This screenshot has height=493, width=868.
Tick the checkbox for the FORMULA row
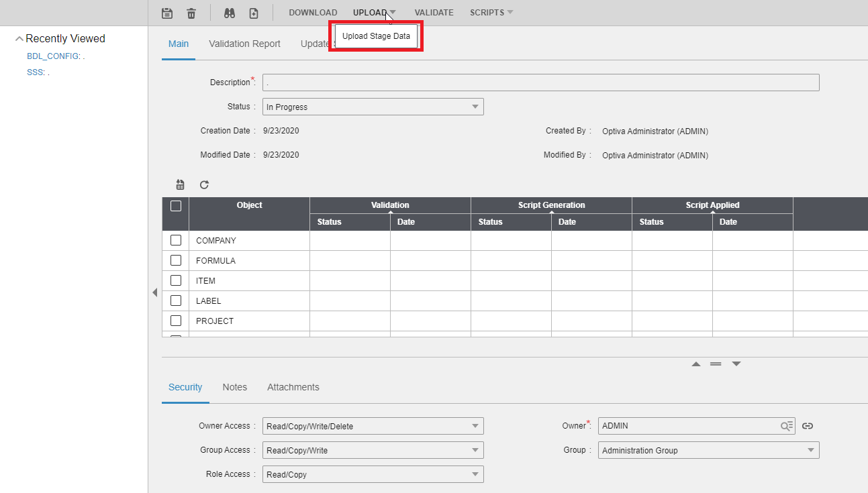click(176, 260)
